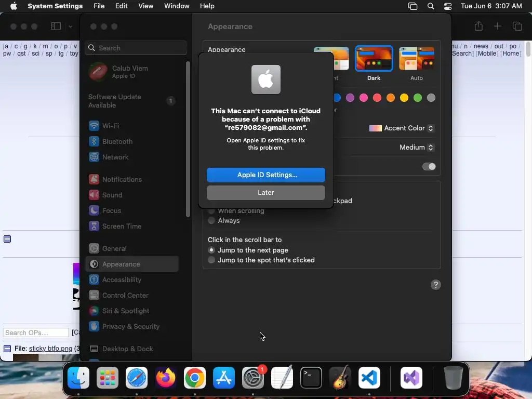Open Sound settings pane
Viewport: 532px width, 399px height.
[132, 195]
